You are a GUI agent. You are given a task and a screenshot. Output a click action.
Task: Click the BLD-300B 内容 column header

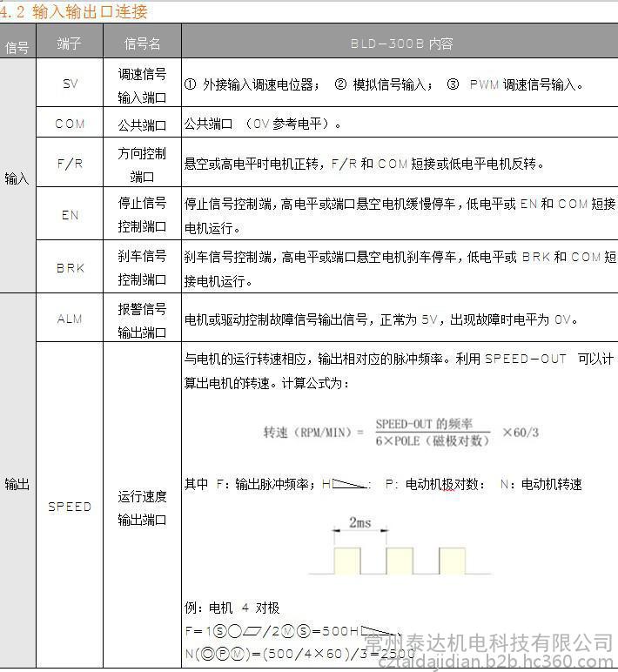point(400,43)
